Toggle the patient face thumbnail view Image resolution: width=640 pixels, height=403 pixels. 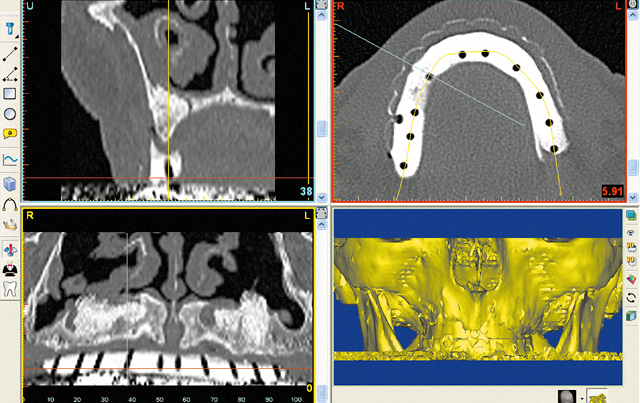point(566,395)
